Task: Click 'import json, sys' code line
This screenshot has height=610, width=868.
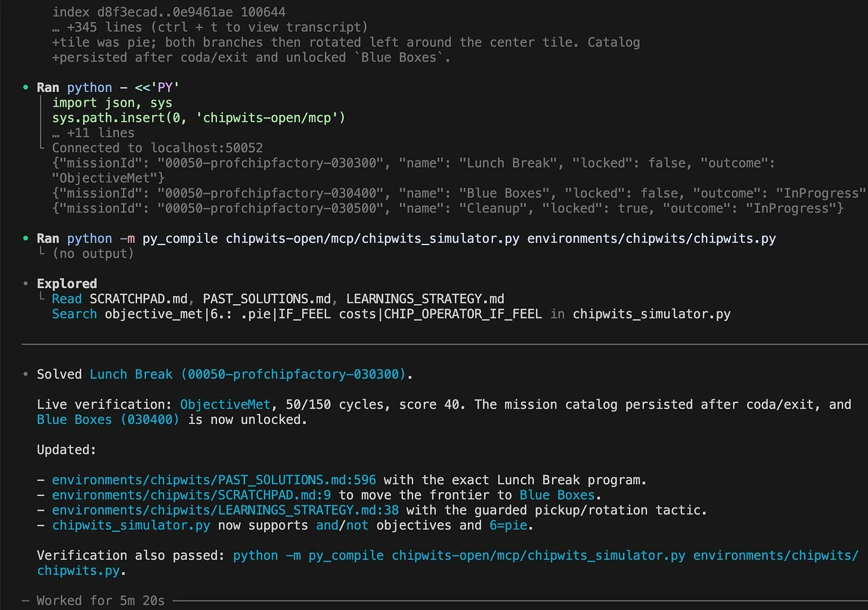Action: tap(112, 103)
